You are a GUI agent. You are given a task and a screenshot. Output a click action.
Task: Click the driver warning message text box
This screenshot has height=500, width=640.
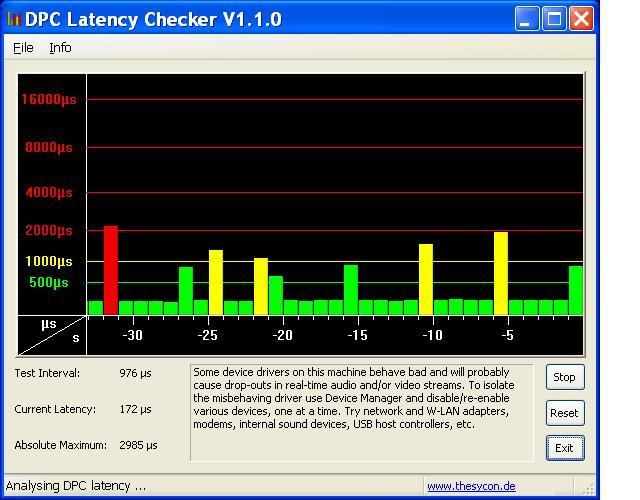click(x=362, y=413)
